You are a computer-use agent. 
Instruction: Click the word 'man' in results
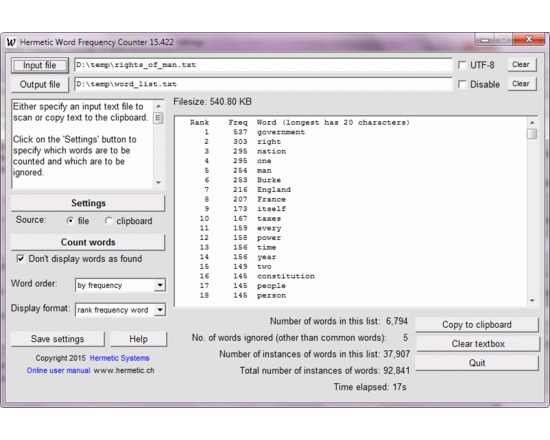point(264,171)
